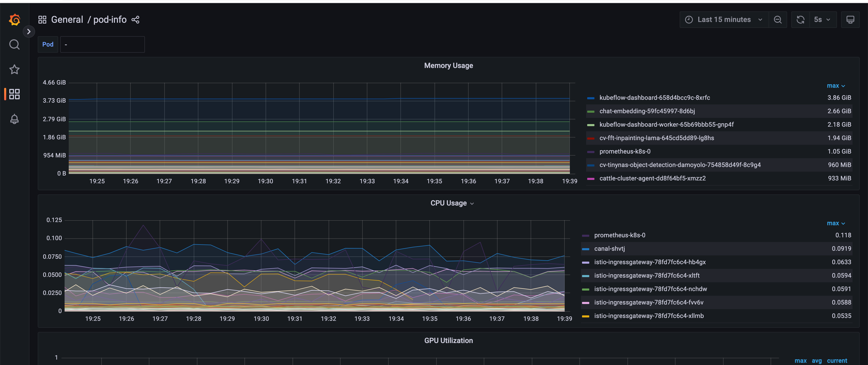Open starred dashboards star icon
This screenshot has width=868, height=365.
(14, 70)
